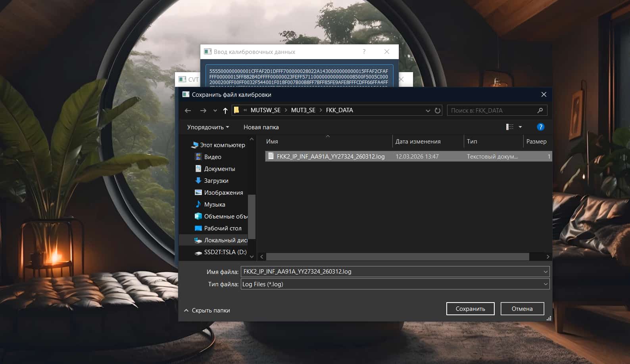
Task: Select the SSD2T:TSLA (D:) drive
Action: pos(221,252)
